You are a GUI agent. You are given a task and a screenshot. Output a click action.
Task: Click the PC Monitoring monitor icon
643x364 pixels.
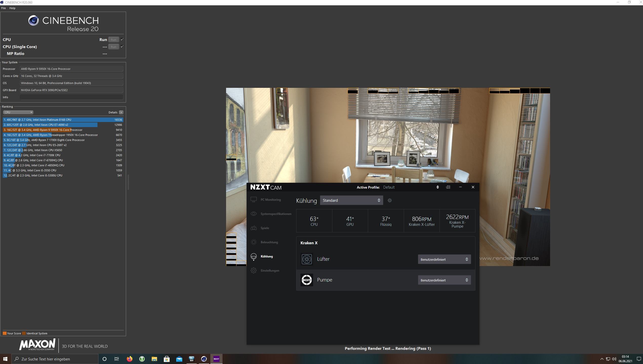coord(253,199)
